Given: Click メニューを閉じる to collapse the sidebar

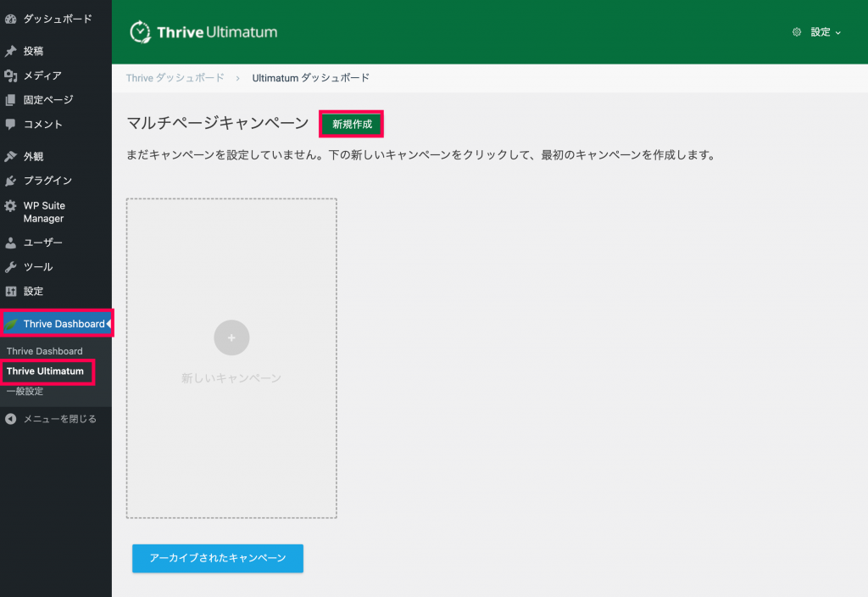Looking at the screenshot, I should click(55, 419).
